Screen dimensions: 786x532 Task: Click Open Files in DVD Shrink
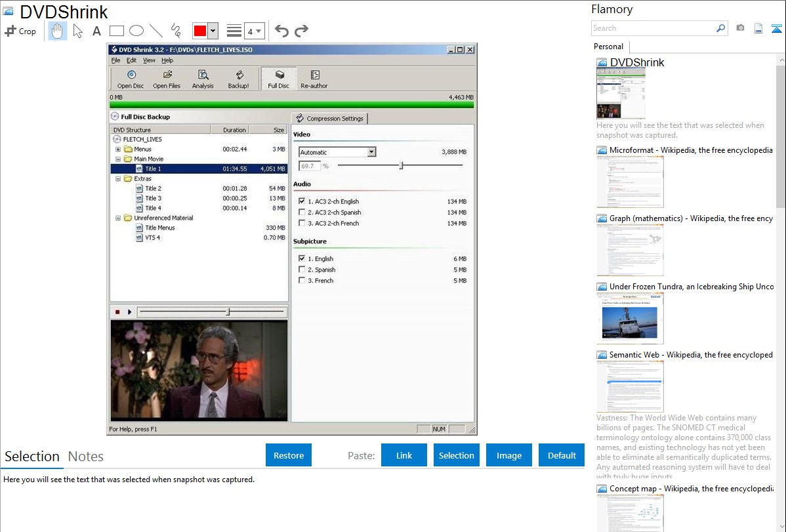(167, 79)
